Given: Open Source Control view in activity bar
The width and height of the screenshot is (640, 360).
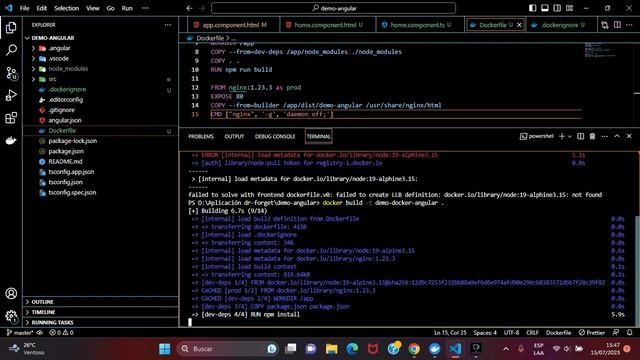Looking at the screenshot, I should point(11,73).
